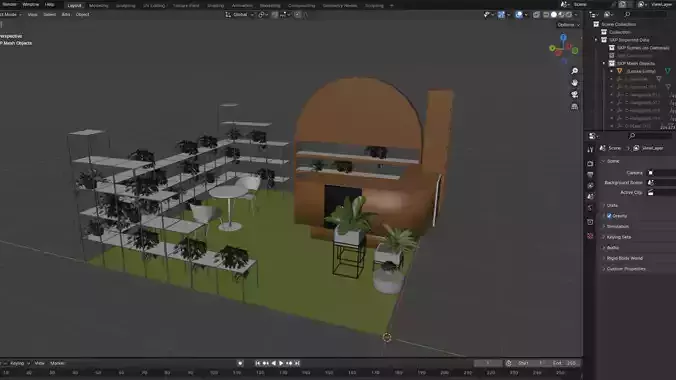Viewport: 676px width, 380px height.
Task: Toggle proportional editing icon in header
Action: click(297, 15)
